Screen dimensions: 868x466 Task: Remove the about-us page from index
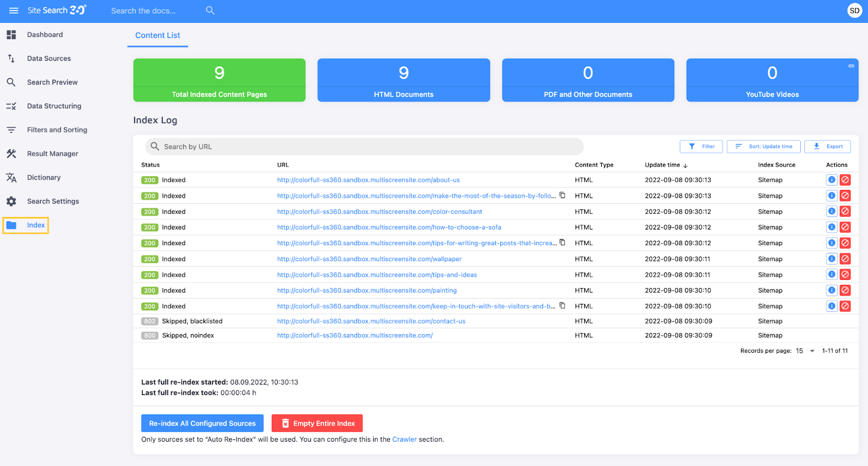845,180
